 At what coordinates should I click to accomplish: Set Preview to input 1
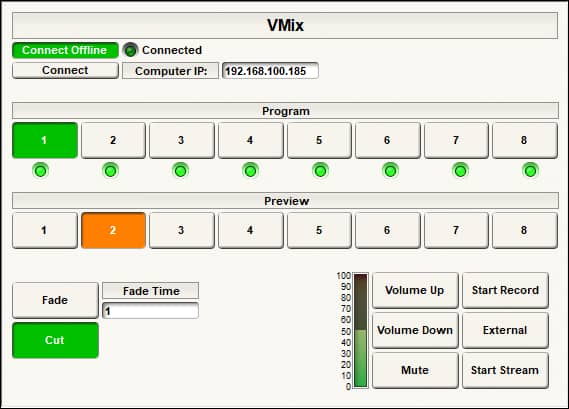tap(45, 230)
